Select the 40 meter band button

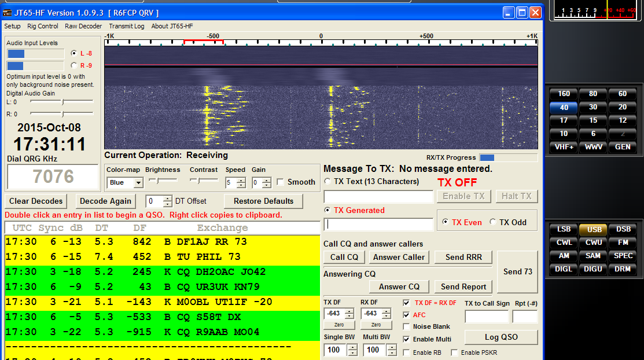(564, 107)
